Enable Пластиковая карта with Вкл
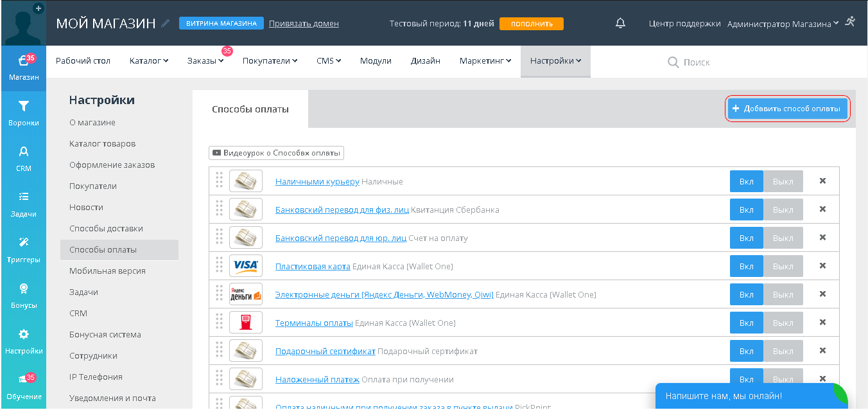Image resolution: width=868 pixels, height=410 pixels. coord(746,267)
